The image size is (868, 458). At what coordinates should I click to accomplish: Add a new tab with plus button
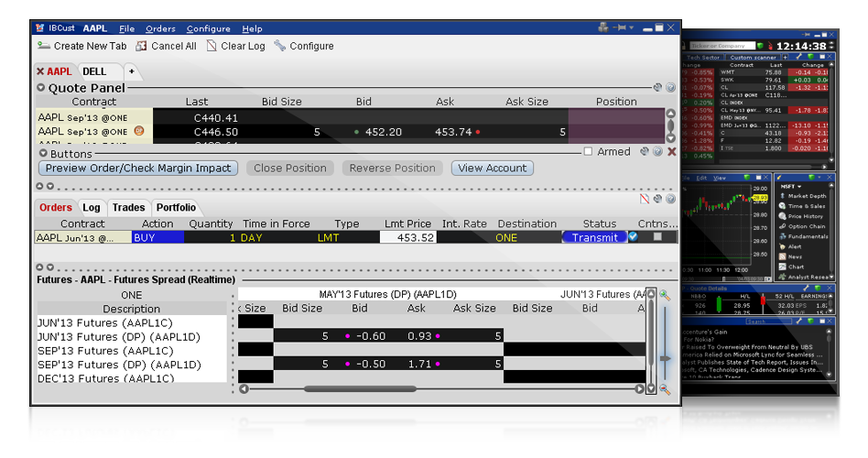click(131, 71)
